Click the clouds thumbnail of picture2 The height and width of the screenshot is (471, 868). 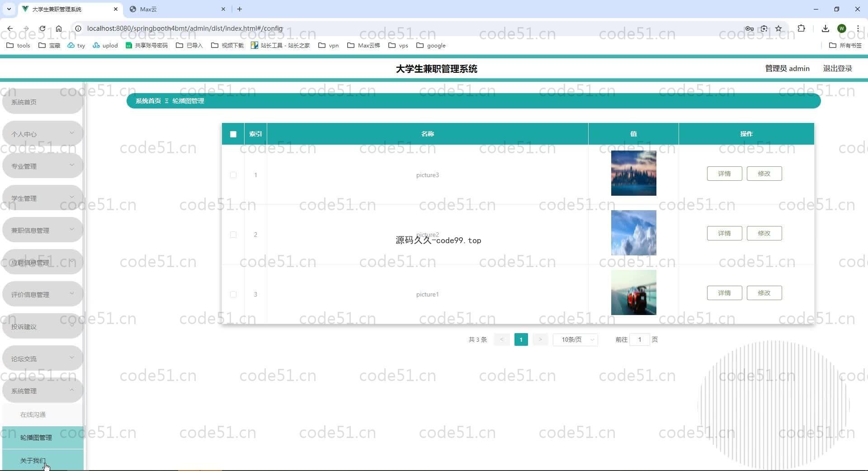coord(633,233)
